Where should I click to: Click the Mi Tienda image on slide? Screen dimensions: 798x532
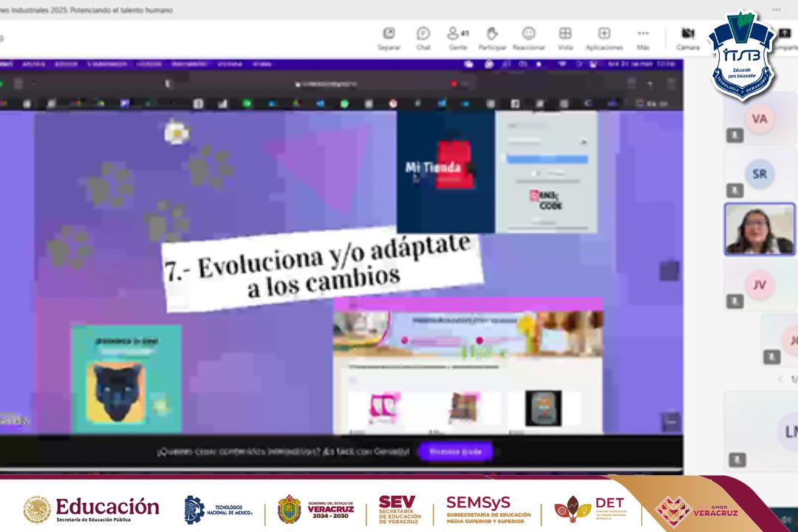click(x=445, y=171)
